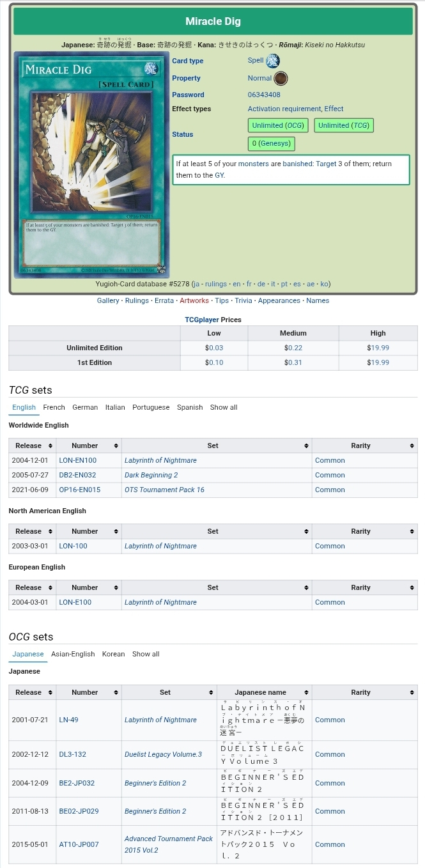This screenshot has width=425, height=868.
Task: Open the Rulings page link
Action: click(137, 300)
